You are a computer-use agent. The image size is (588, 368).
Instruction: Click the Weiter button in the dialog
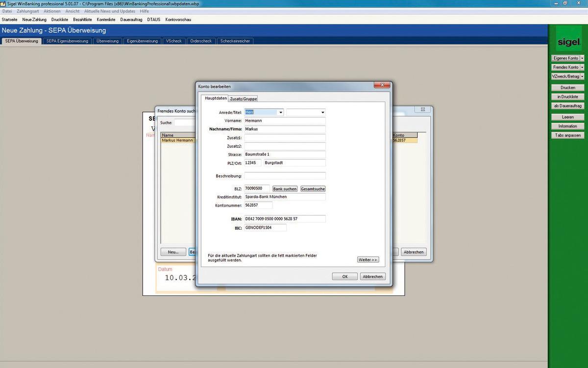click(x=368, y=260)
